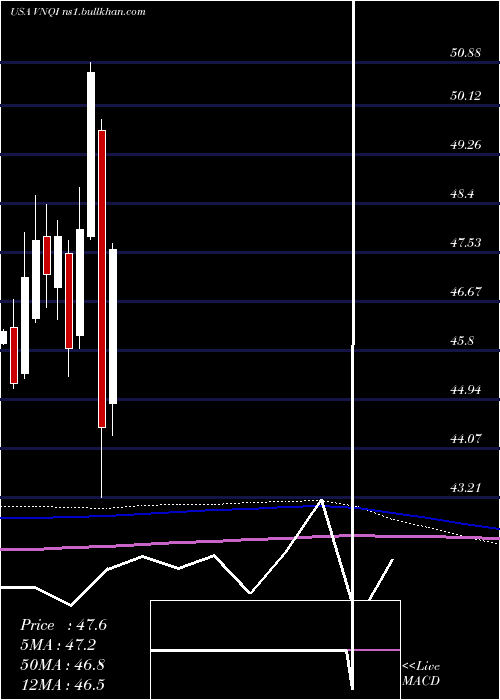Screen dimensions: 500x700
Task: Click the 46.67 price level label
Action: click(x=466, y=292)
